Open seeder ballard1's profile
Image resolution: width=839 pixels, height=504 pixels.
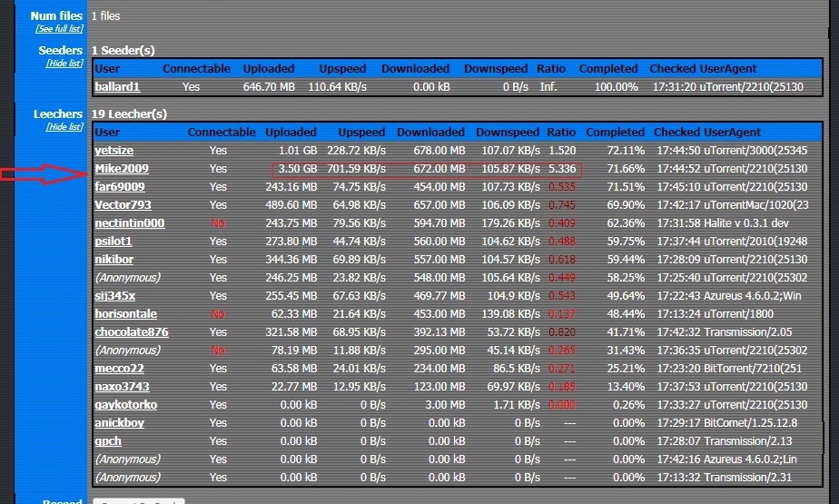pos(117,87)
